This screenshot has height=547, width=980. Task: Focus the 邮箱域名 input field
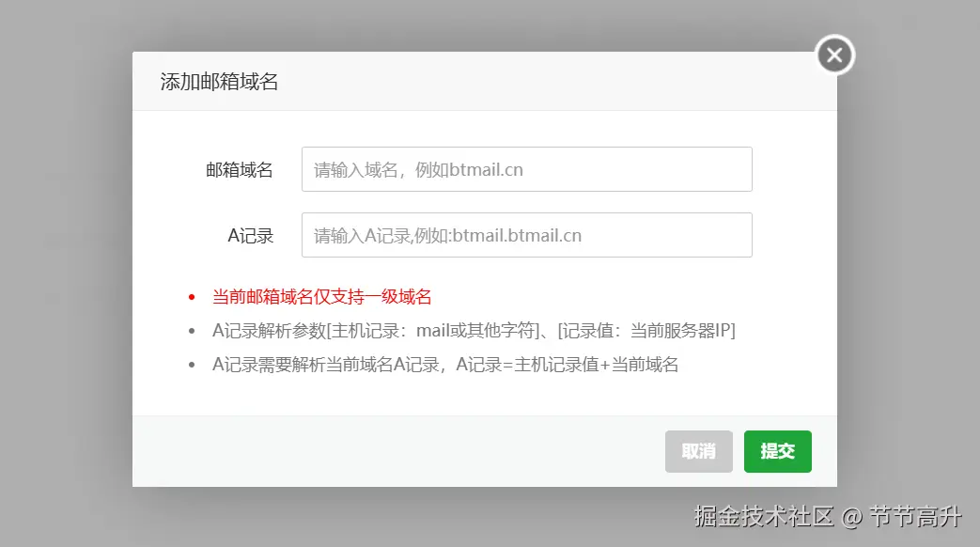[x=526, y=169]
